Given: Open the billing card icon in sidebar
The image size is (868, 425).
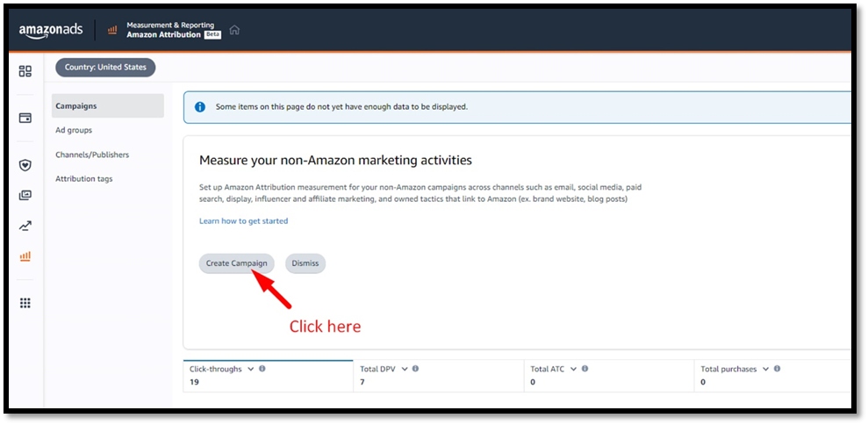Looking at the screenshot, I should click(25, 118).
